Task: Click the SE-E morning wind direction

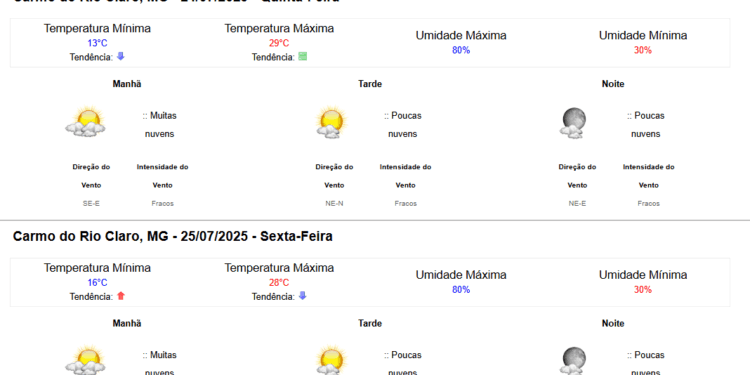Action: coord(91,203)
